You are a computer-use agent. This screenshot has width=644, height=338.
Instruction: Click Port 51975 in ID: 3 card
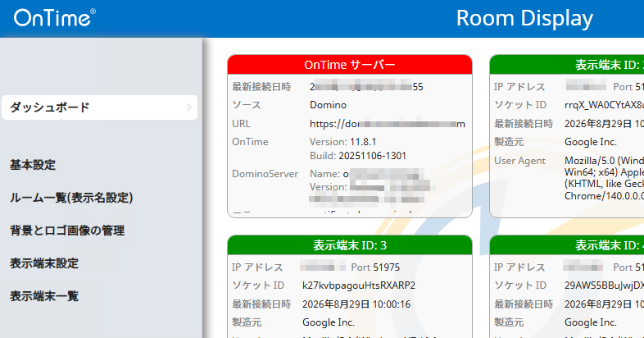coord(375,267)
